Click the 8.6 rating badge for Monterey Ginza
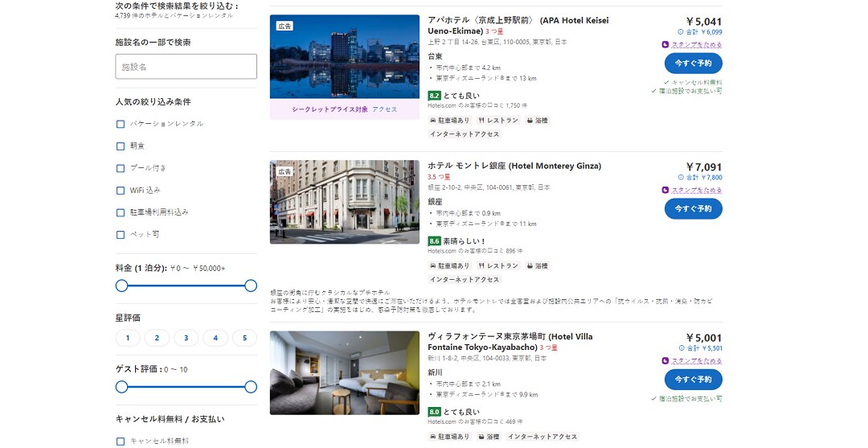 (x=434, y=241)
